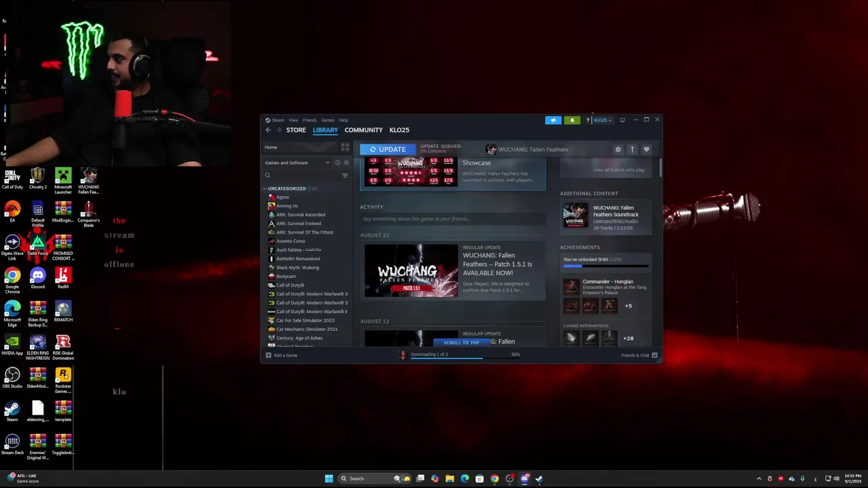Open advanced library filter options icon
The width and height of the screenshot is (868, 488).
pos(345,176)
